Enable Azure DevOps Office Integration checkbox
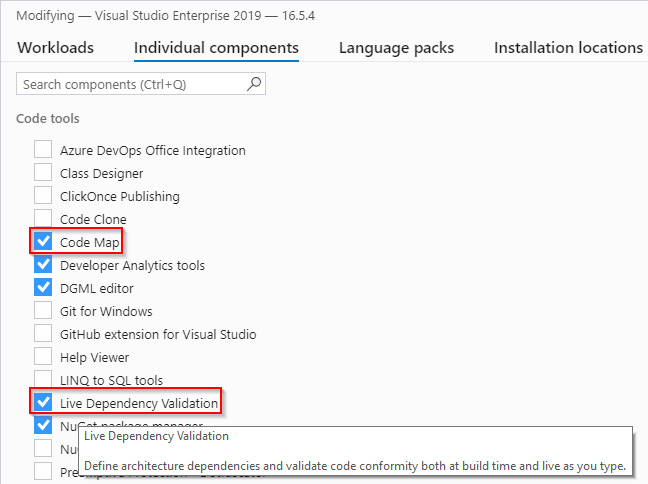 (x=43, y=149)
